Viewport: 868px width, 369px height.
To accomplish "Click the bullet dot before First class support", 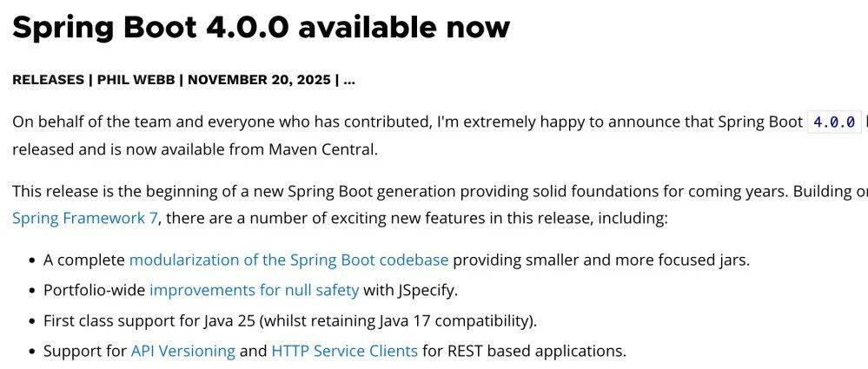I will pos(31,321).
